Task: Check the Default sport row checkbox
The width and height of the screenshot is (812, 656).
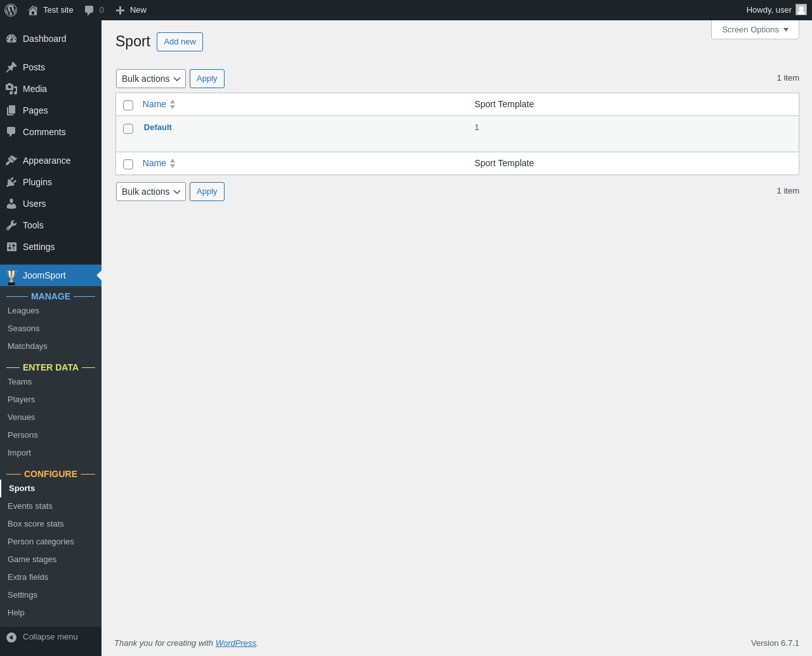Action: click(x=128, y=129)
